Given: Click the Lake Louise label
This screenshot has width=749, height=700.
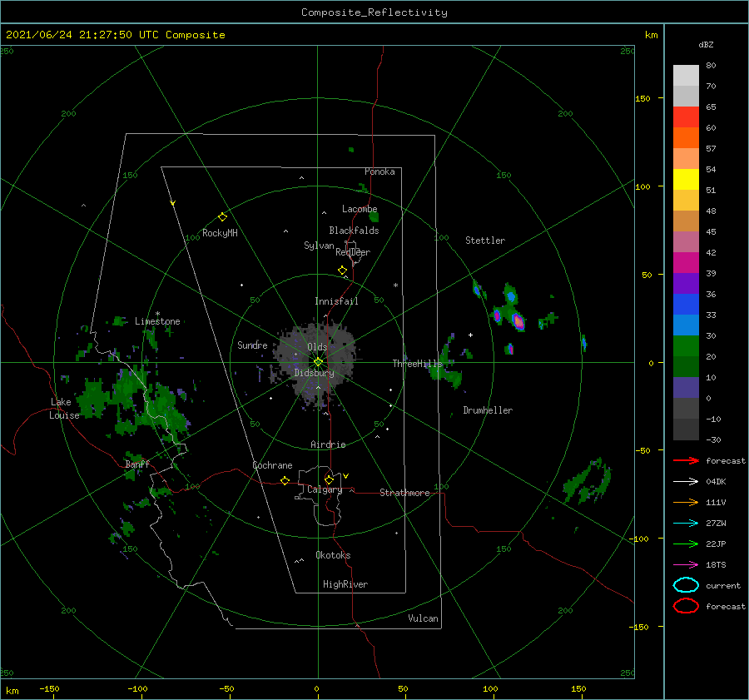Looking at the screenshot, I should (x=64, y=409).
